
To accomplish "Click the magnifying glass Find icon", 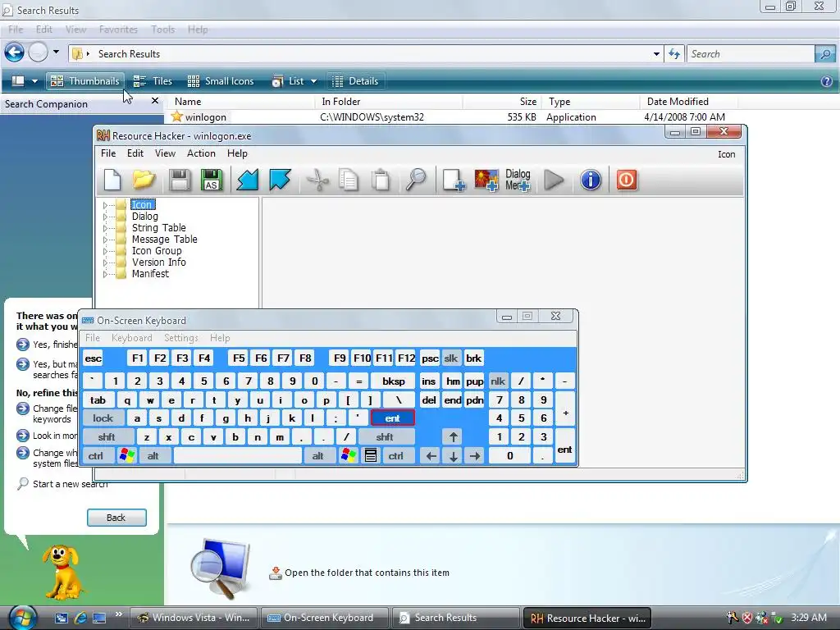I will coord(416,180).
